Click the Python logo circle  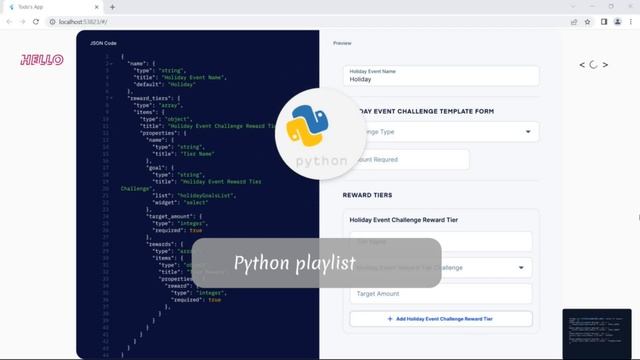(x=320, y=134)
